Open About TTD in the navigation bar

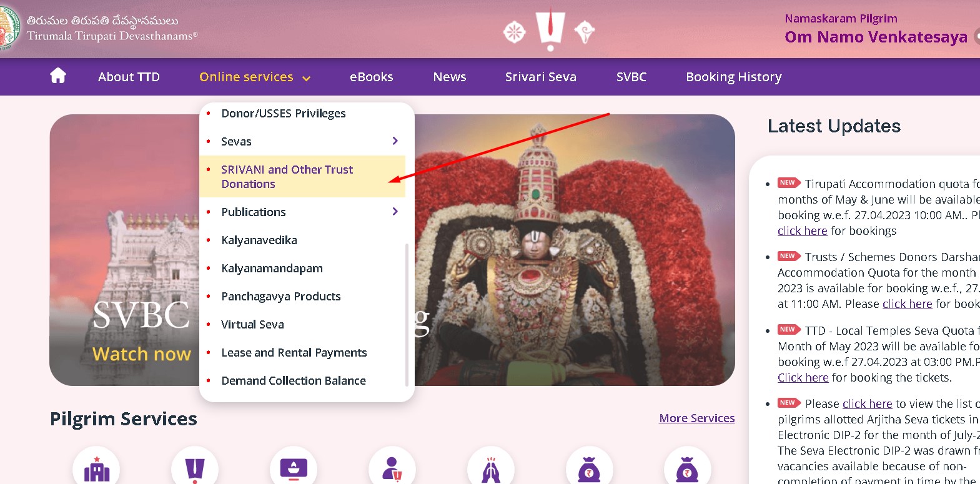coord(129,77)
